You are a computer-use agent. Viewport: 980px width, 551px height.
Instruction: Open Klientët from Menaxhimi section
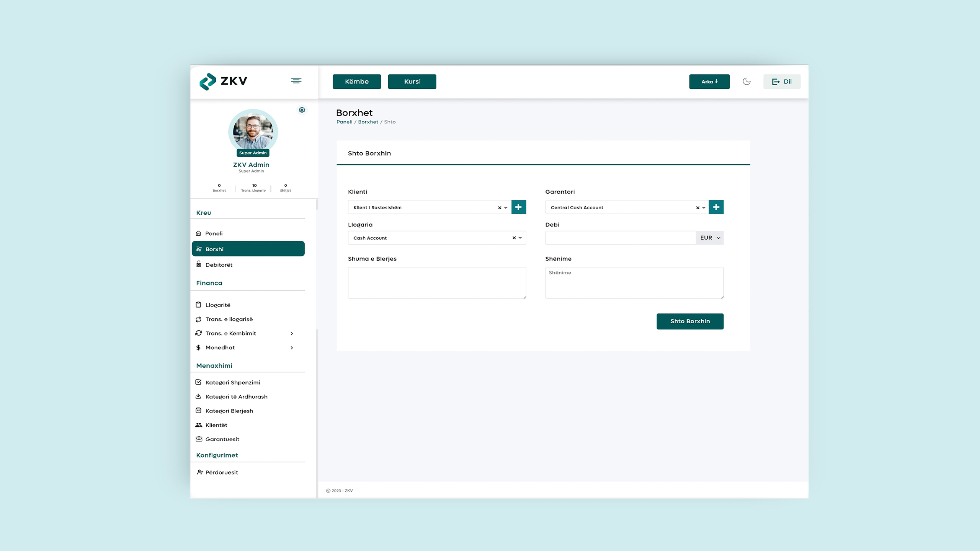tap(216, 425)
